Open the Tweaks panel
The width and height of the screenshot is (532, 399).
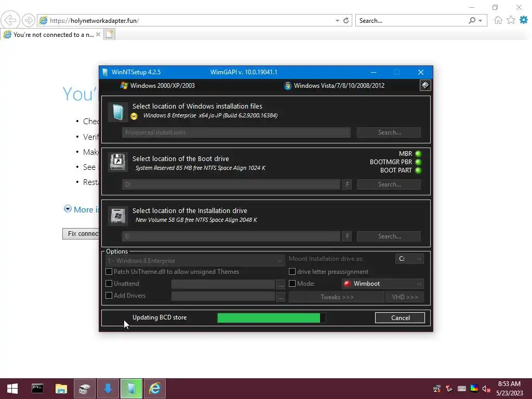(x=337, y=297)
